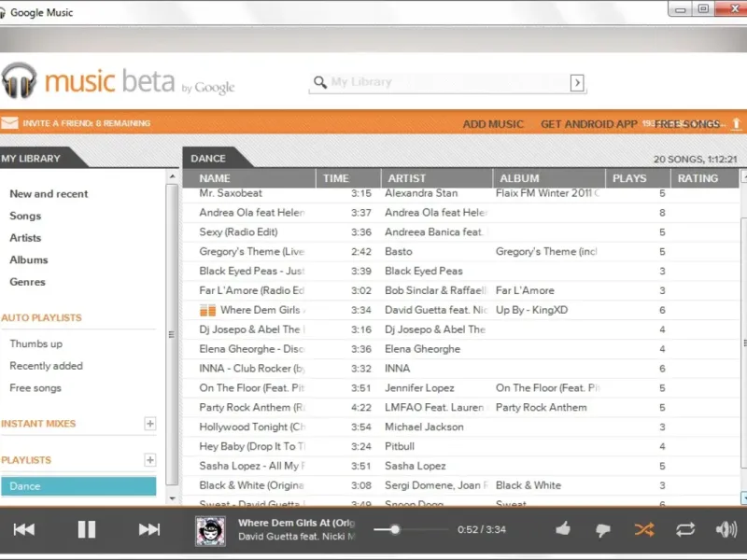The image size is (747, 560).
Task: Select song Gregory's Theme (Live
Action: tap(251, 251)
